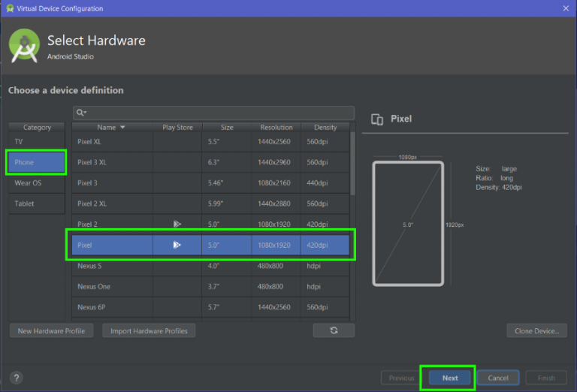Viewport: 577px width, 392px height.
Task: Open New Hardware Profile dialog
Action: [51, 331]
